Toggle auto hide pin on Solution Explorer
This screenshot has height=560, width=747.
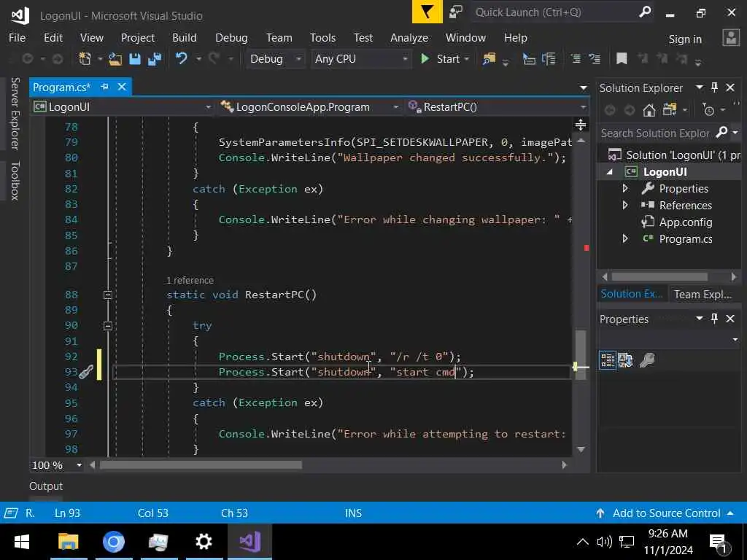(x=714, y=87)
